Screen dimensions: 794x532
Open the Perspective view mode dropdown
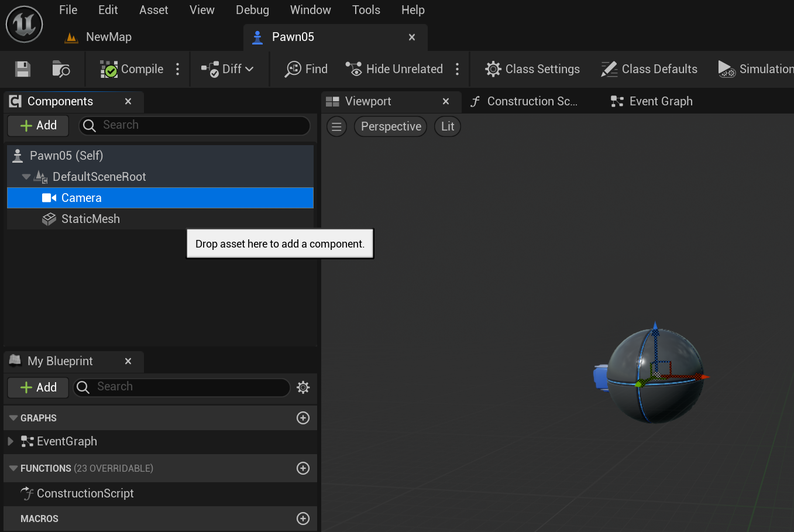391,126
